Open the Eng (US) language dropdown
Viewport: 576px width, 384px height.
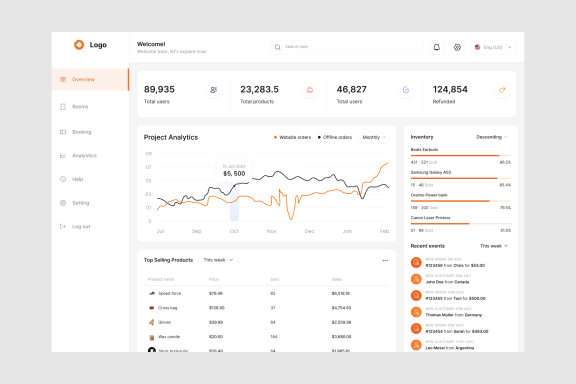[493, 47]
